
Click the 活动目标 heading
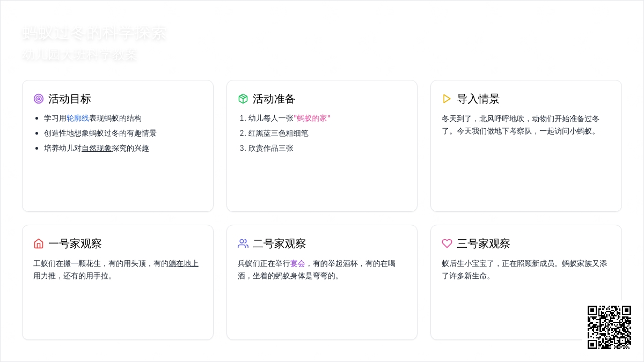tap(70, 99)
